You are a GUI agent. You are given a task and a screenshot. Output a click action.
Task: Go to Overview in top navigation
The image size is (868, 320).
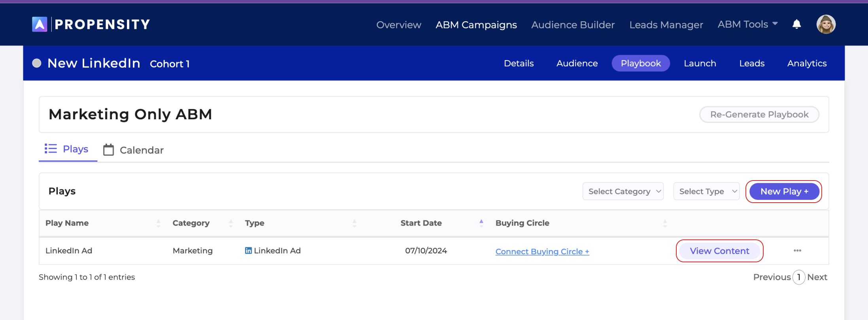click(x=398, y=25)
